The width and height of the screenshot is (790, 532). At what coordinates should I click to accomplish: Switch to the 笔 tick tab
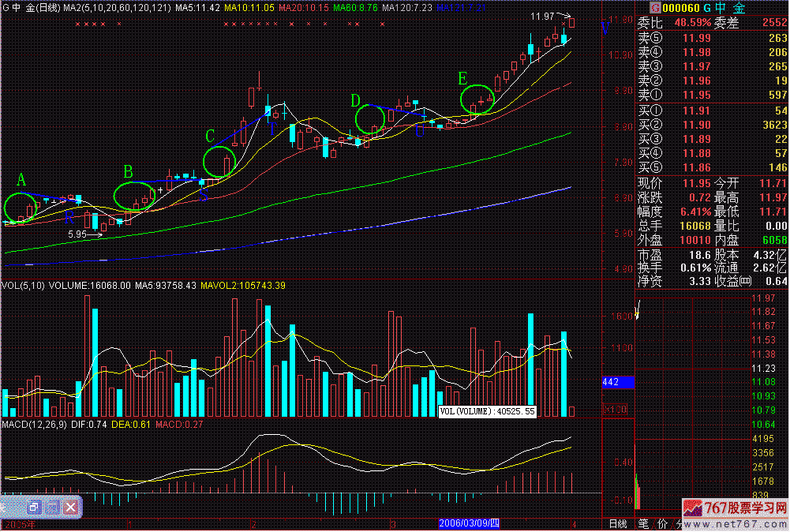point(643,523)
